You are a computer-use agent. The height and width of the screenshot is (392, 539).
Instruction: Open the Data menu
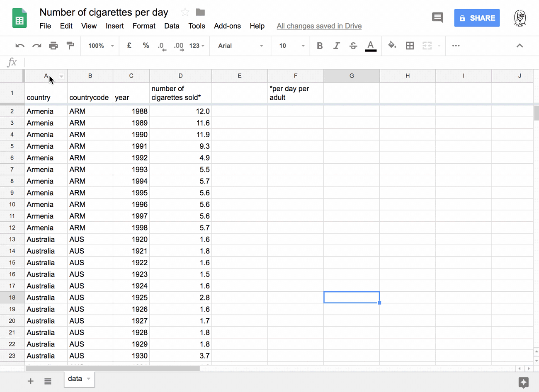pyautogui.click(x=172, y=26)
